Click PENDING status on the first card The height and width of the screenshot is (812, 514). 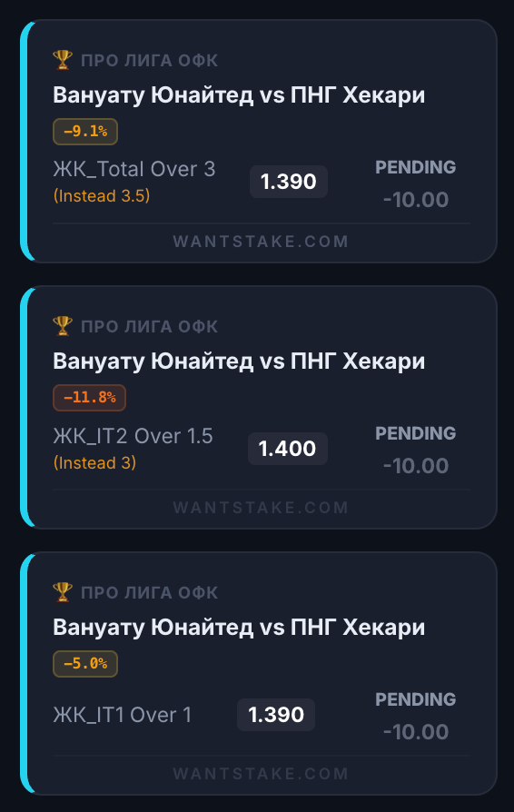click(x=416, y=167)
